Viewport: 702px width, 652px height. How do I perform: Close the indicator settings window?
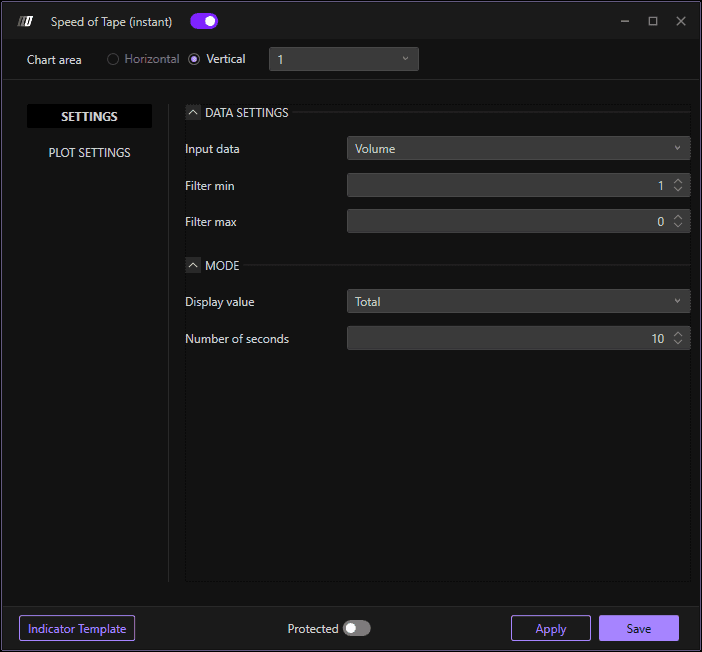tap(681, 21)
